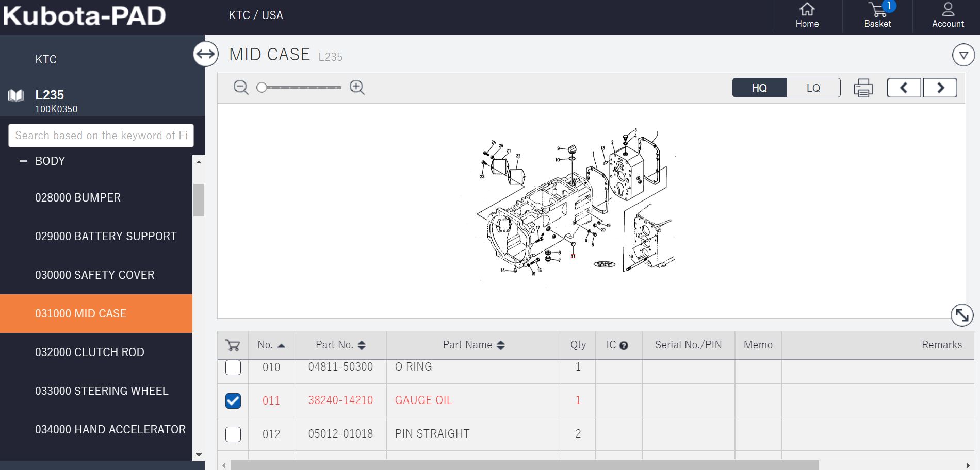Toggle sidebar width with double-arrow icon
980x470 pixels.
coord(206,54)
